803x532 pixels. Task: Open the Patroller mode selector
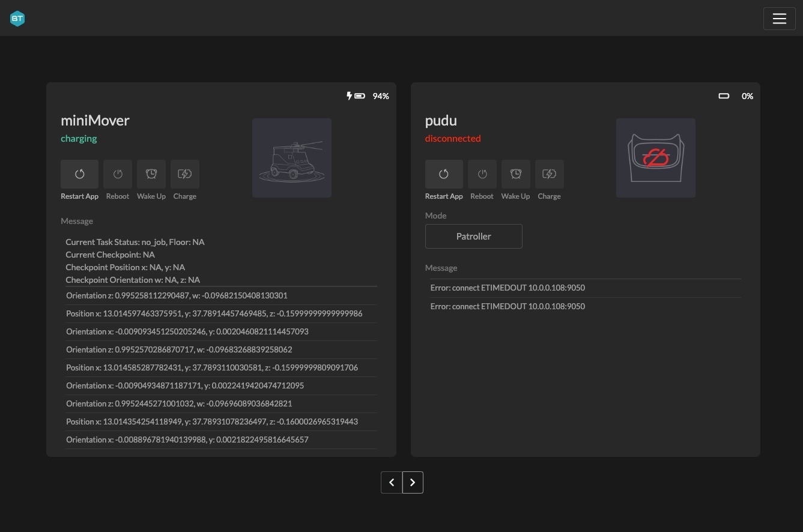click(x=473, y=236)
